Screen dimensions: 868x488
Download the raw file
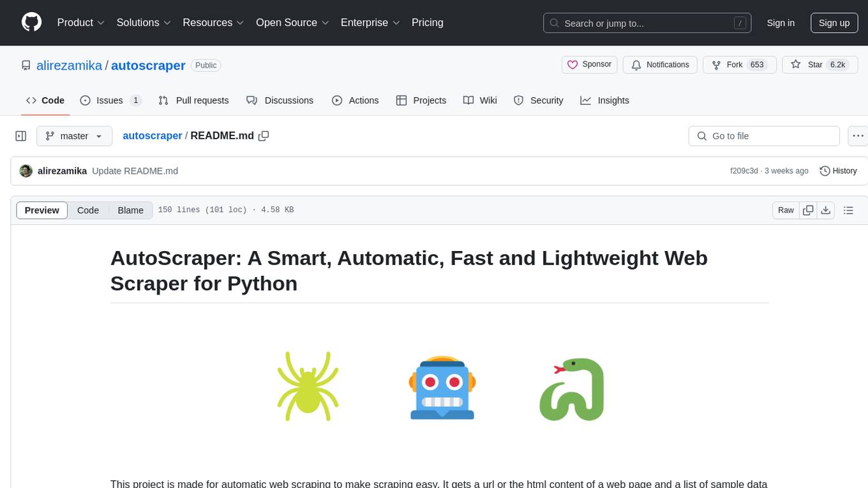click(825, 210)
